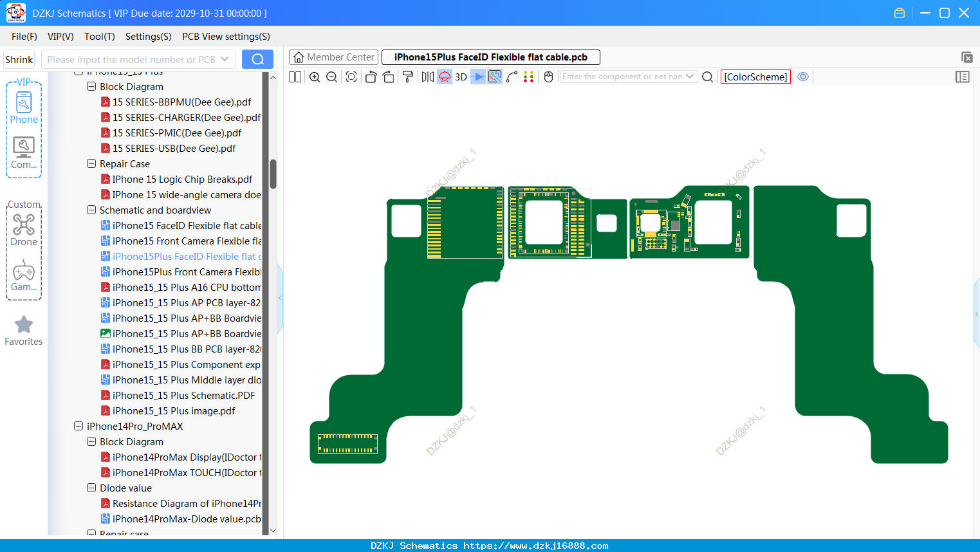Open the Member Center tab
980x552 pixels.
[333, 57]
